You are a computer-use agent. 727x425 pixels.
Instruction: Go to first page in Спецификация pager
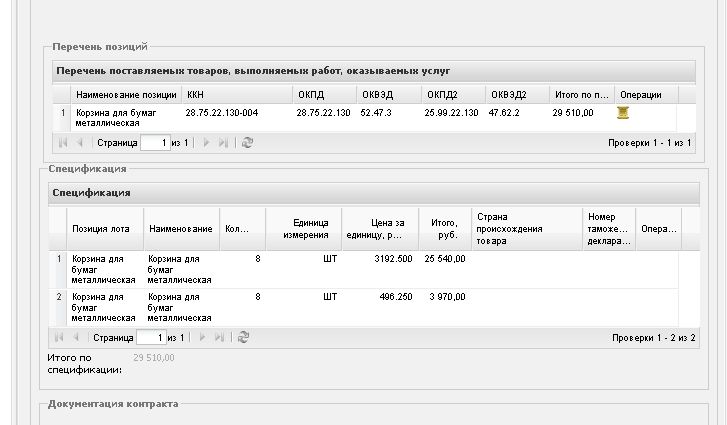59,337
